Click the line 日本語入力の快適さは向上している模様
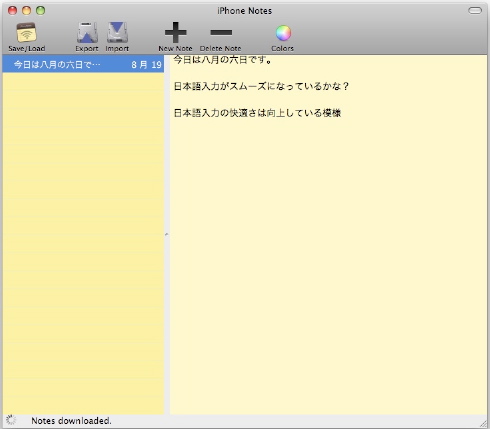Image resolution: width=490 pixels, height=429 pixels. coord(257,113)
